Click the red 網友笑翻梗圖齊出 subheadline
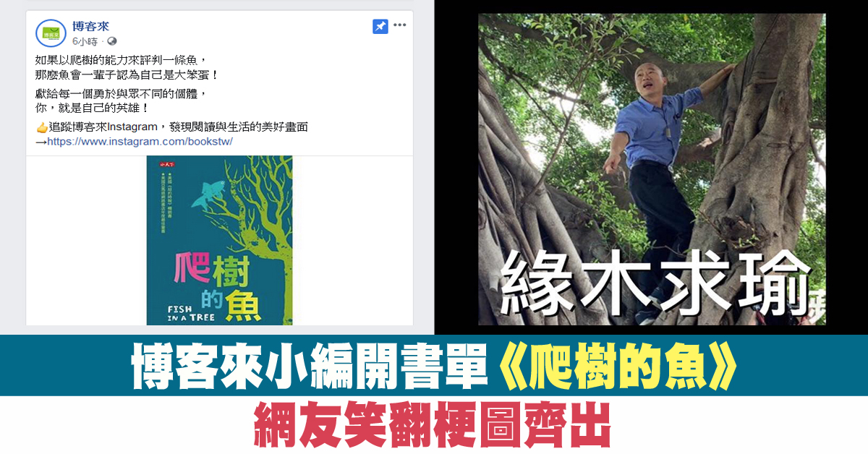Screen dimensions: 868x454 (x=433, y=424)
